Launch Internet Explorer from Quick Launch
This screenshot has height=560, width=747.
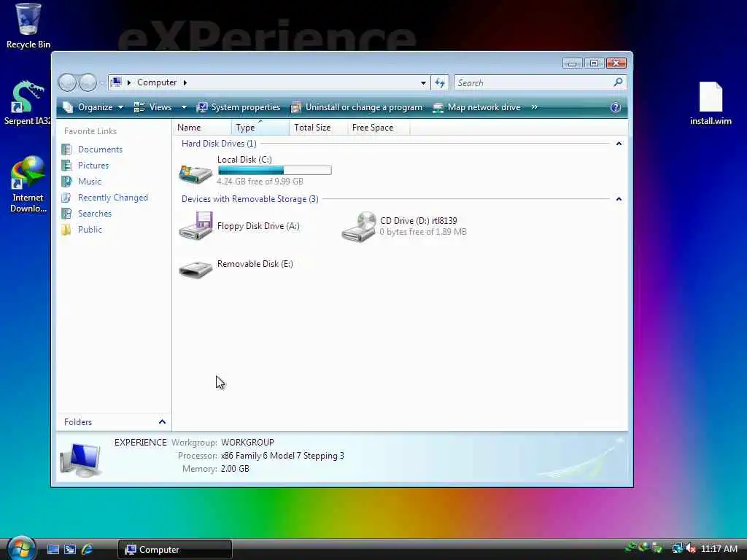coord(88,549)
